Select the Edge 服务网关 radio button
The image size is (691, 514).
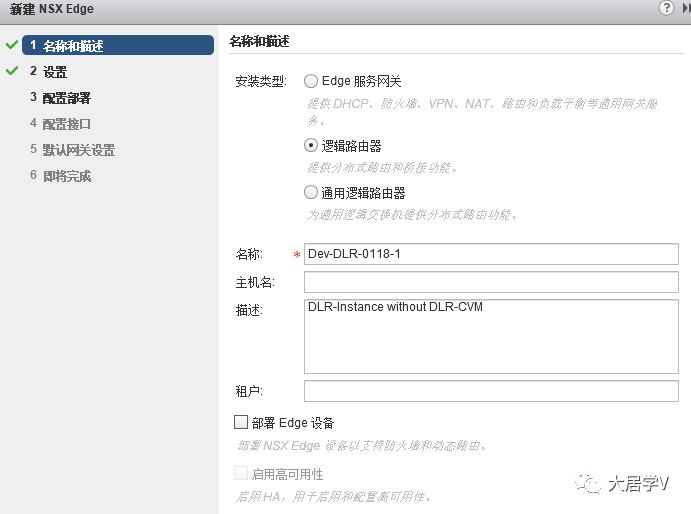click(311, 81)
